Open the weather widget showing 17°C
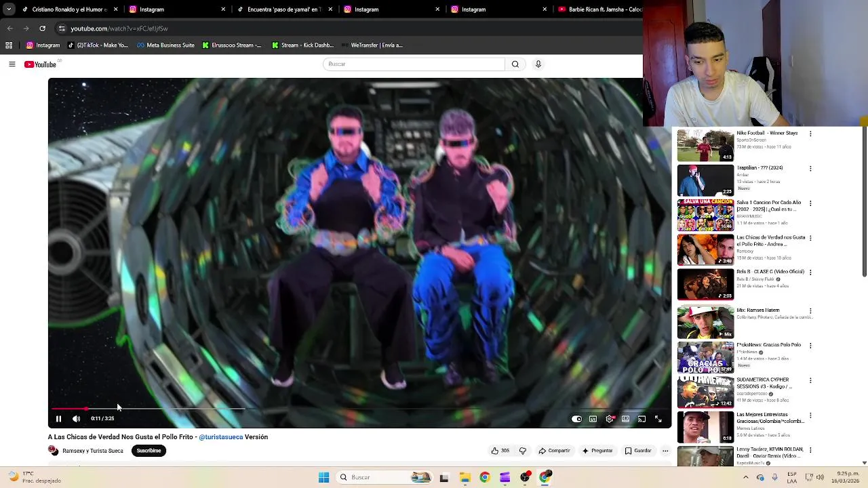The image size is (868, 488). click(x=34, y=477)
